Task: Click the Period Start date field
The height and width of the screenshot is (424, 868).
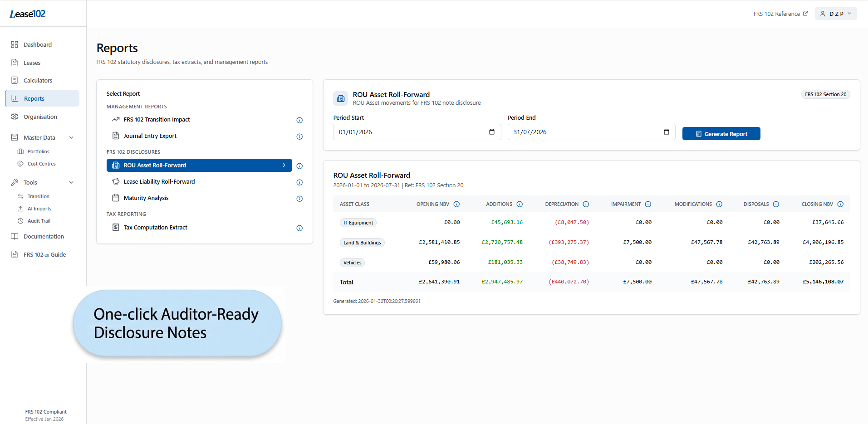Action: [x=417, y=132]
